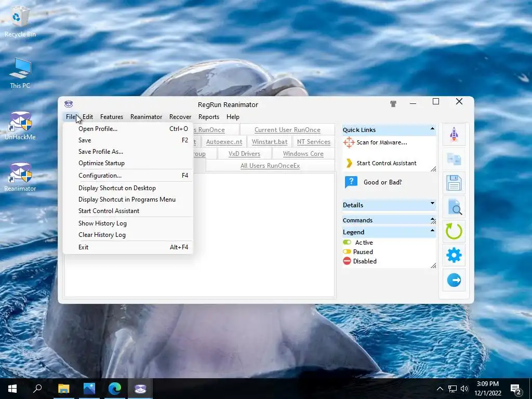Switch to Winstart.bat tab
Screen dimensions: 532x399
tap(270, 142)
